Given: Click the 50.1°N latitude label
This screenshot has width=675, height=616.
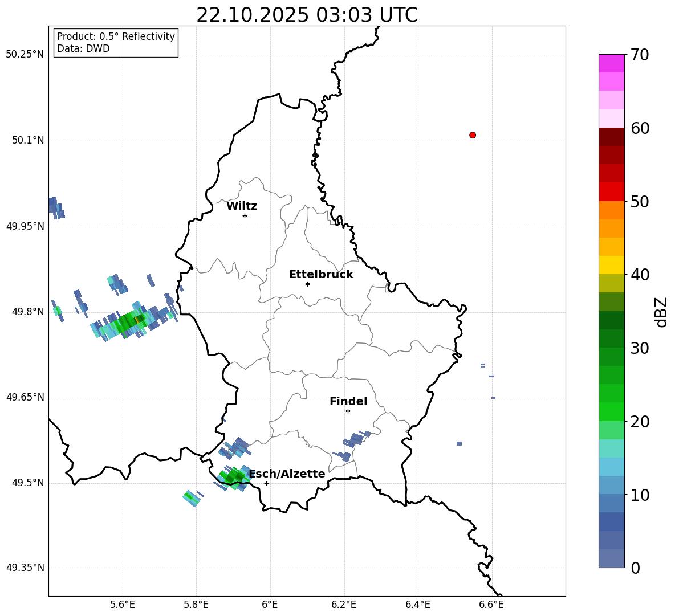Looking at the screenshot, I should [x=28, y=141].
